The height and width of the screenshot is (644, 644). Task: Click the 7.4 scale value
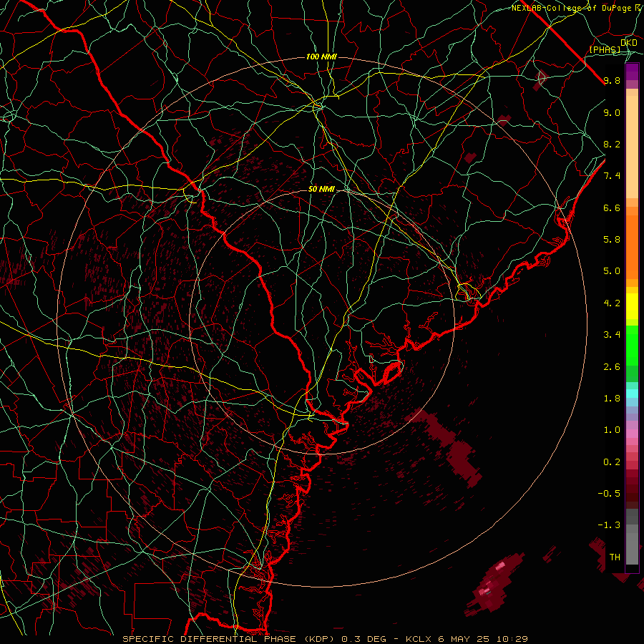coord(612,176)
